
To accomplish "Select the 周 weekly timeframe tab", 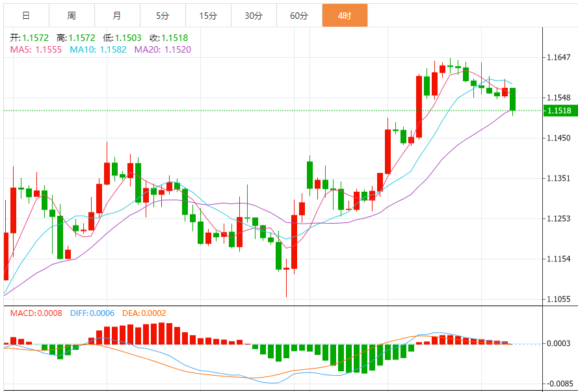I will point(71,16).
